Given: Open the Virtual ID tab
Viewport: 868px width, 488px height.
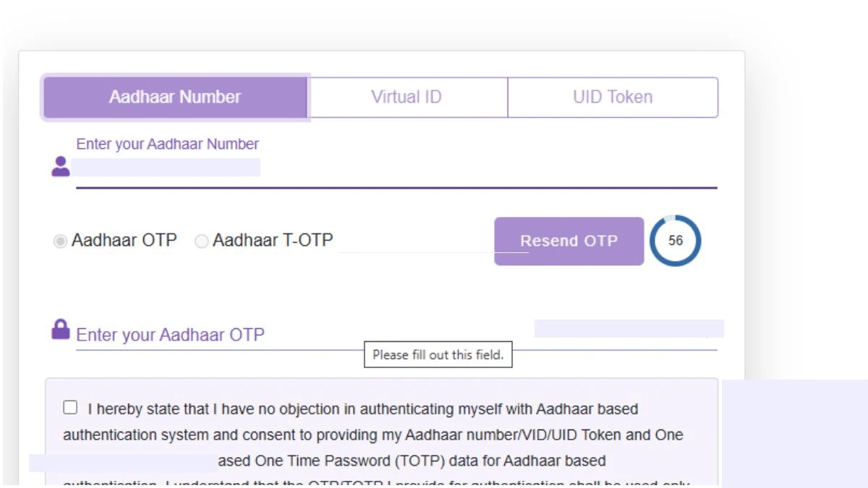Looking at the screenshot, I should coord(407,97).
